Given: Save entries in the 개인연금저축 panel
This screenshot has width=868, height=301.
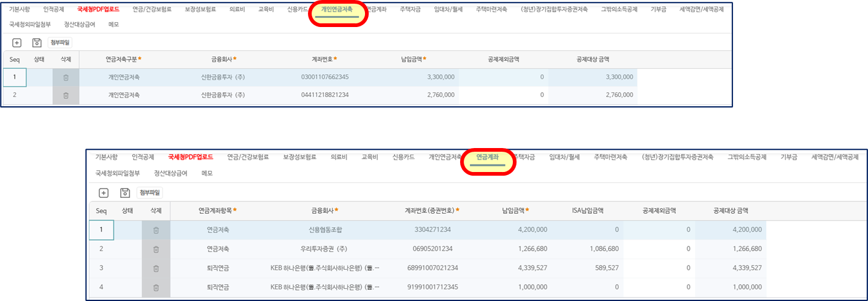Looking at the screenshot, I should (x=37, y=42).
